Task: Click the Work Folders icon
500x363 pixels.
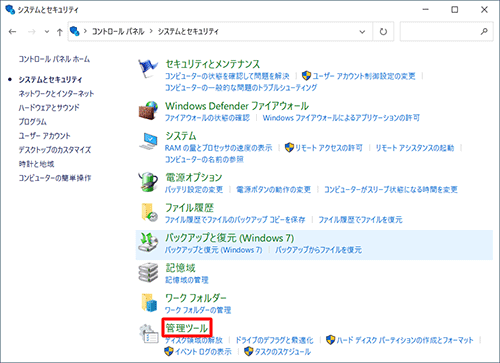Action: click(149, 302)
